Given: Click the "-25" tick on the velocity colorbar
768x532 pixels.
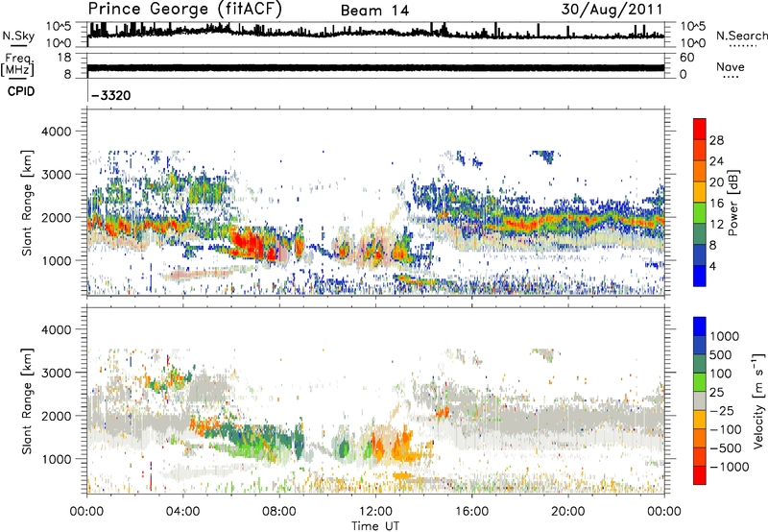Looking at the screenshot, I should [722, 411].
